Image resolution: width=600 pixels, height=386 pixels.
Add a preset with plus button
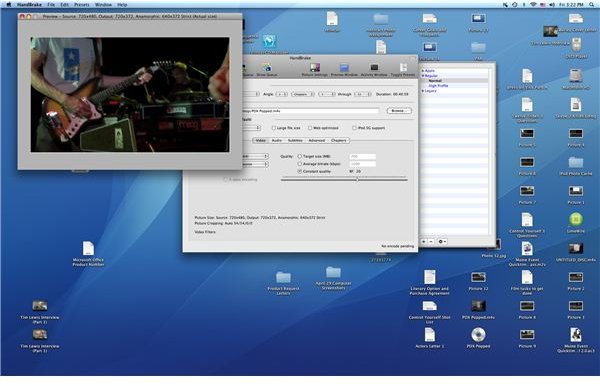424,242
